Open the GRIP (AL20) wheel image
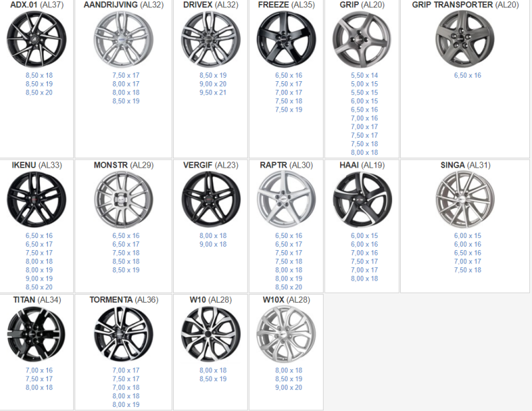 362,39
